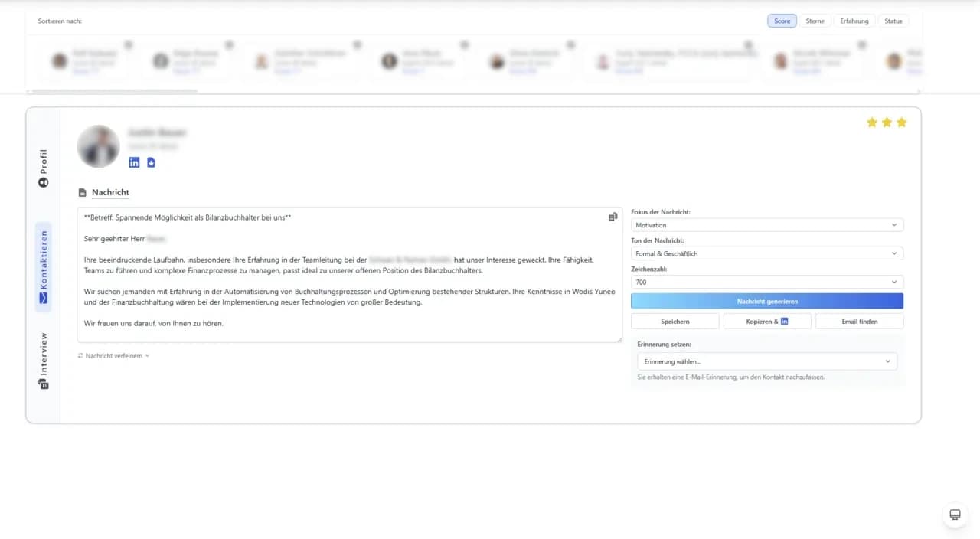Screen dimensions: 980x539
Task: Sort candidates by Sterne
Action: point(815,21)
